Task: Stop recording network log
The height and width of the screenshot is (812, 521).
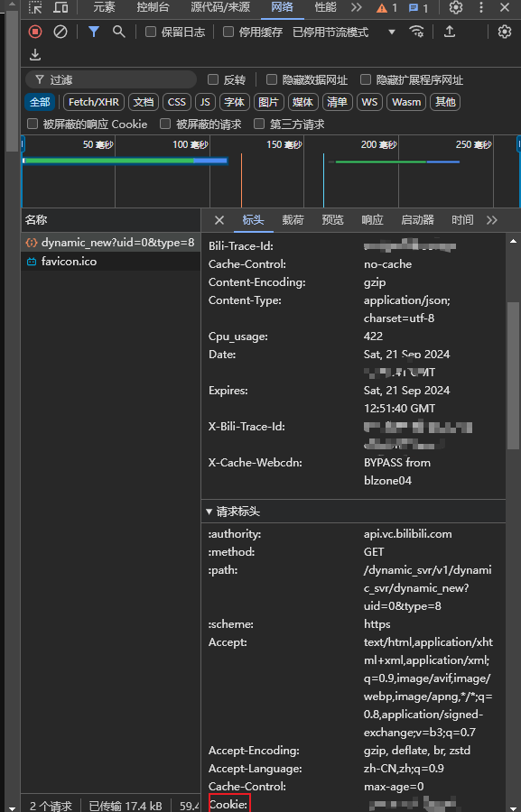Action: [x=35, y=32]
